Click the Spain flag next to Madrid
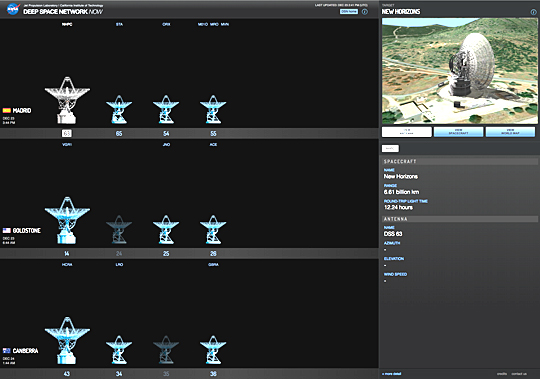 (x=7, y=110)
